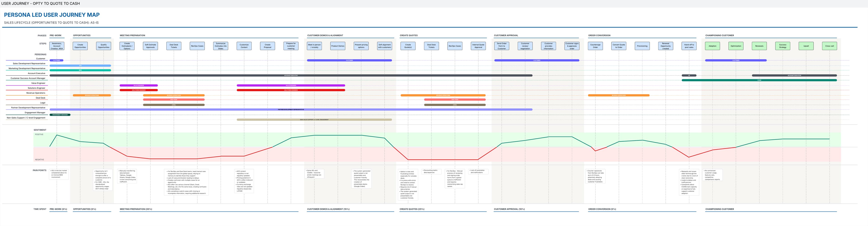Click the 'CUSTOMER APPROVAL (10%)' time spent label

click(x=509, y=209)
